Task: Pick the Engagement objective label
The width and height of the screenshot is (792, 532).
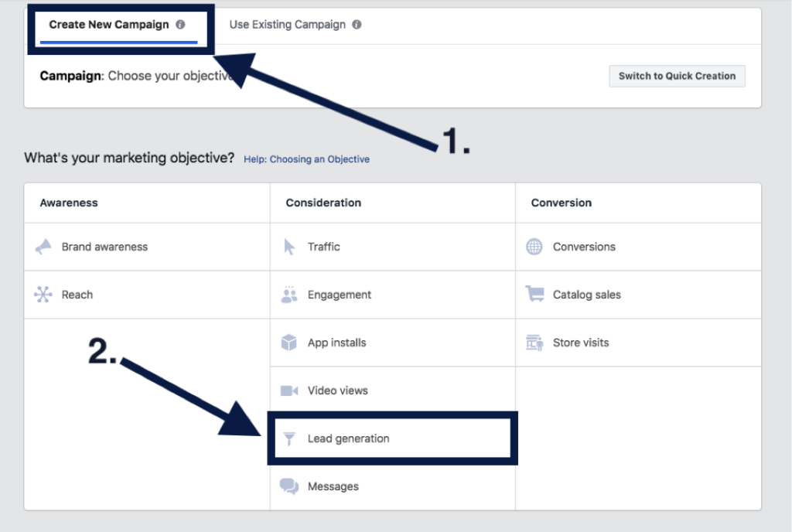Action: point(340,295)
